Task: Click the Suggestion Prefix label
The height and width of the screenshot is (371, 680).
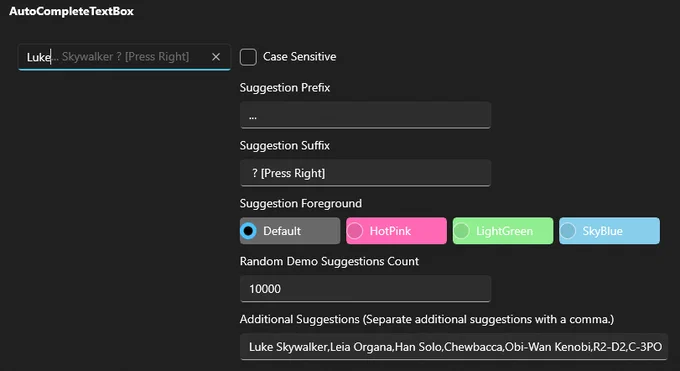Action: click(x=285, y=88)
